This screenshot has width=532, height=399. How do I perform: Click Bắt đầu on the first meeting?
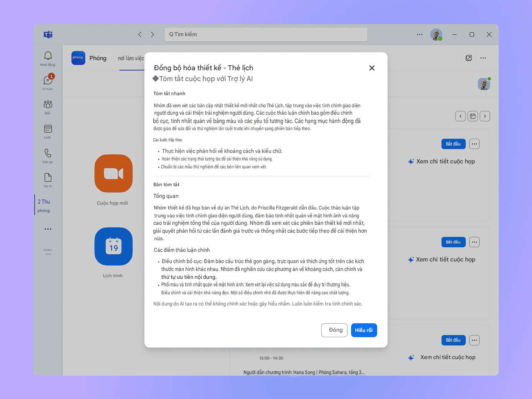pos(453,144)
